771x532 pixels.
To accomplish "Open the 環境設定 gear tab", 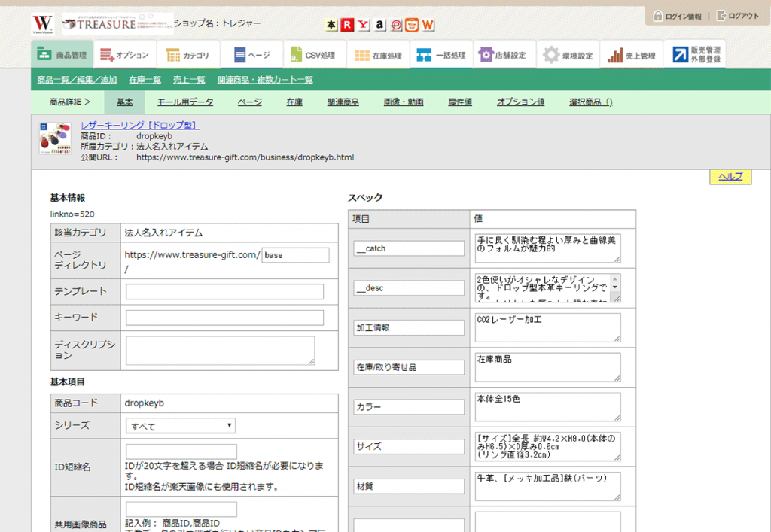I will [568, 55].
